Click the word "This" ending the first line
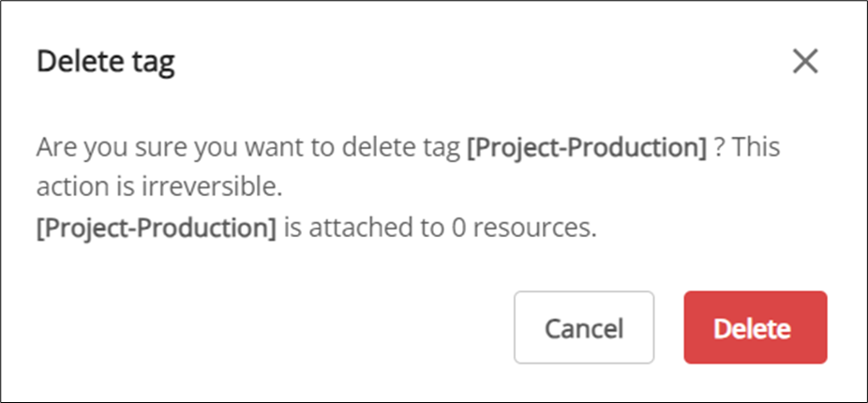This screenshot has height=403, width=868. click(757, 148)
